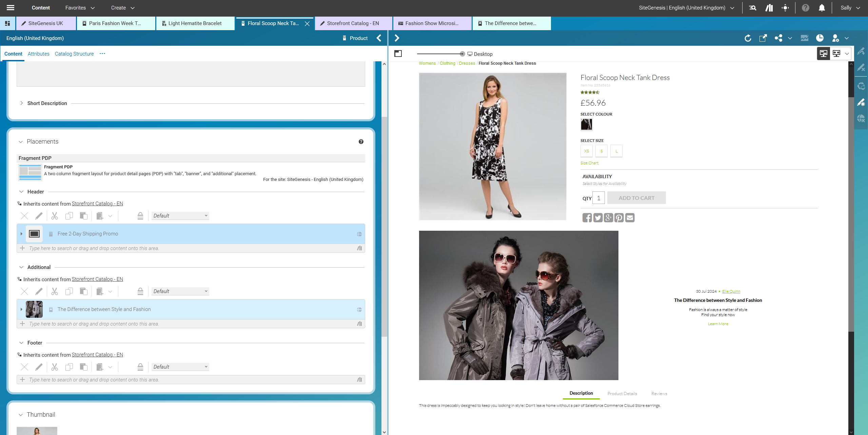Viewport: 868px width, 435px height.
Task: Open the Create menu
Action: [122, 8]
